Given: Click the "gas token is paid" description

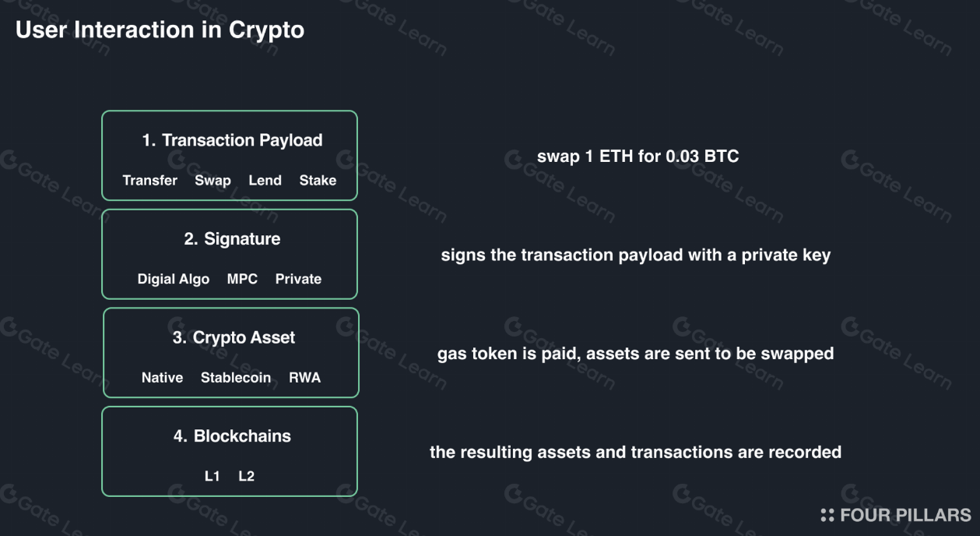Looking at the screenshot, I should [x=635, y=354].
